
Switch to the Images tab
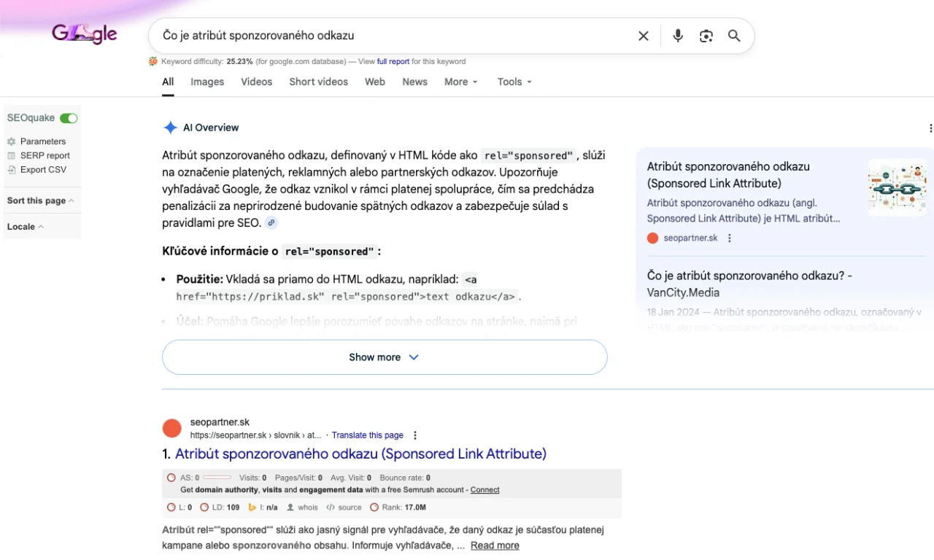click(x=207, y=82)
